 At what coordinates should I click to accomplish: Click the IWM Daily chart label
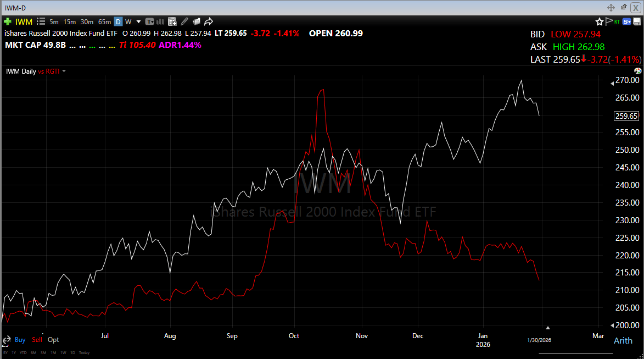[x=21, y=71]
